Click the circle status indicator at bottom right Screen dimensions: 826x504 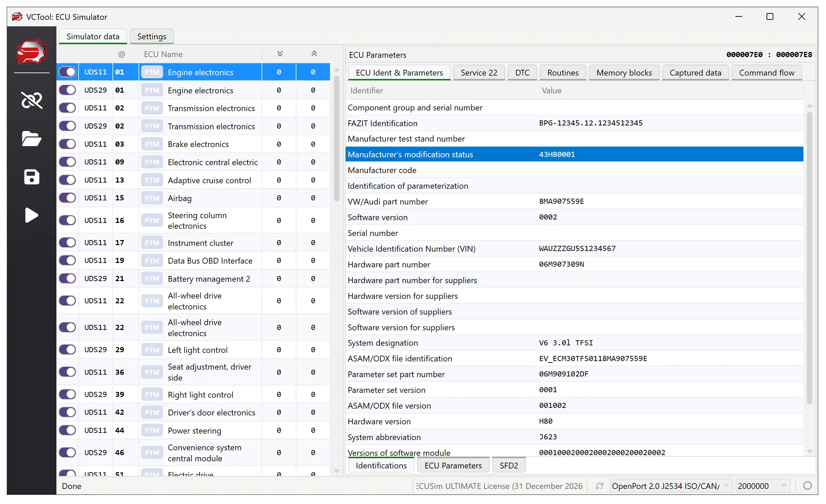point(807,486)
